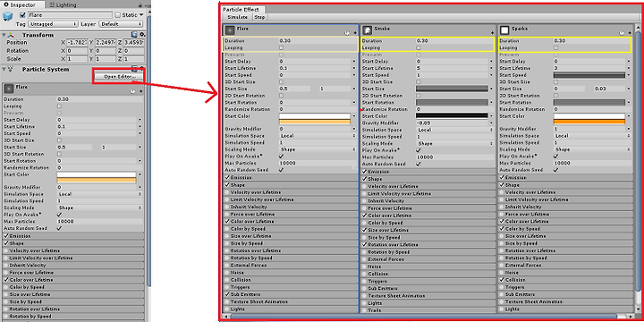Click the Transform component icon
The width and height of the screenshot is (644, 322).
pos(11,35)
